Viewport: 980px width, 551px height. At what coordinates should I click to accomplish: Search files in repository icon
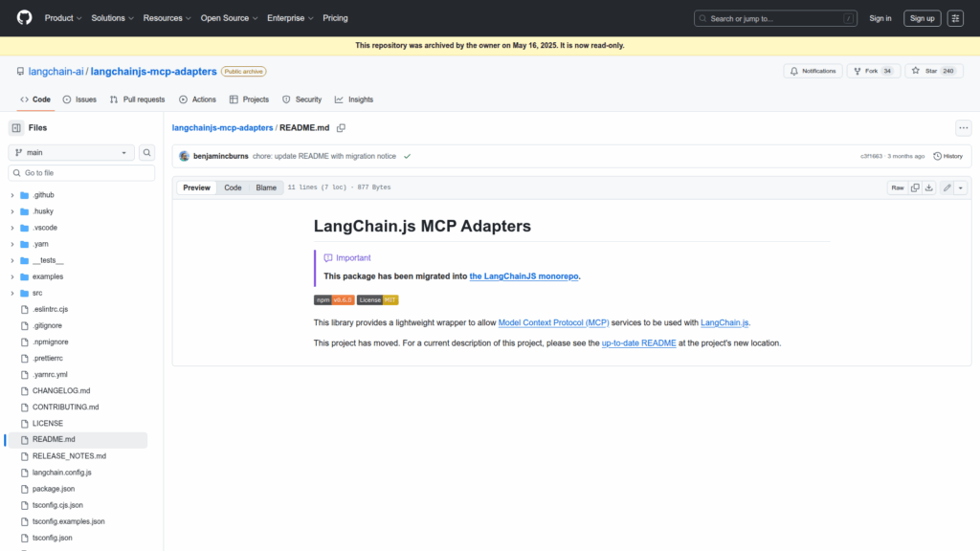pos(147,152)
